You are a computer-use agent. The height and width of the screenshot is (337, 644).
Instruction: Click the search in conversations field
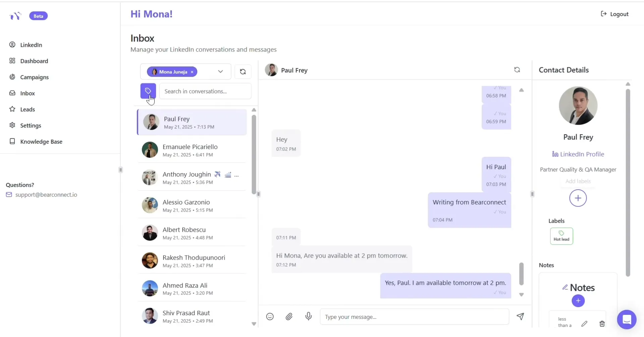click(205, 91)
